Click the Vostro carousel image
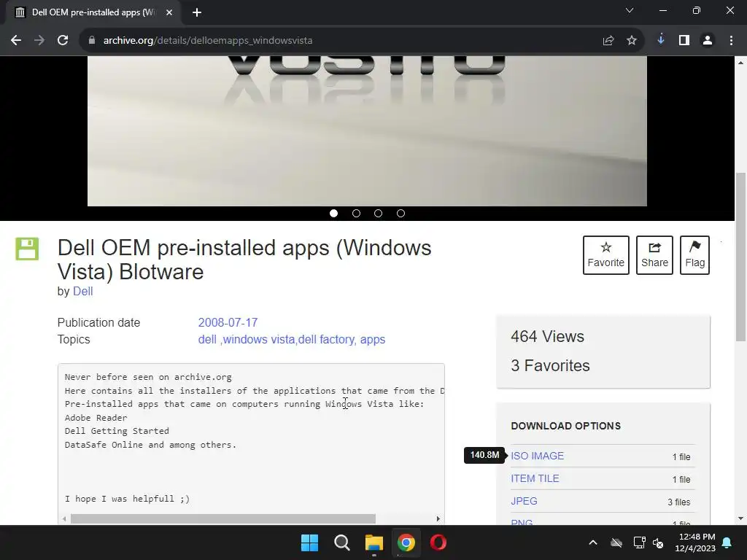This screenshot has width=747, height=560. point(367,131)
